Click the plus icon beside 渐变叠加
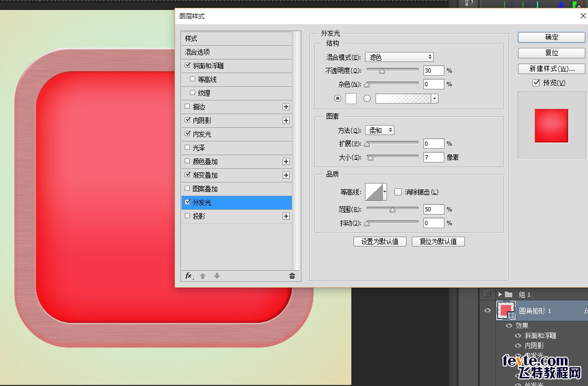Viewport: 588px width, 386px height. (x=286, y=175)
